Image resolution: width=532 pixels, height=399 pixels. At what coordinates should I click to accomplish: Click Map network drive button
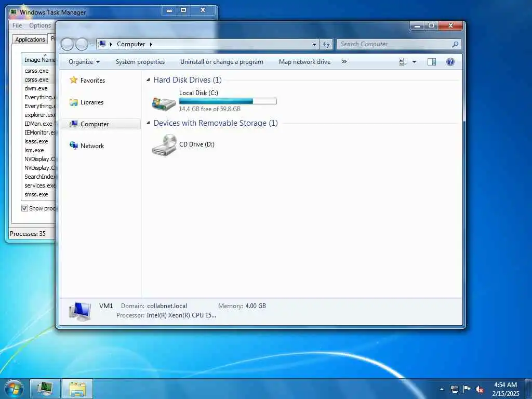[304, 62]
